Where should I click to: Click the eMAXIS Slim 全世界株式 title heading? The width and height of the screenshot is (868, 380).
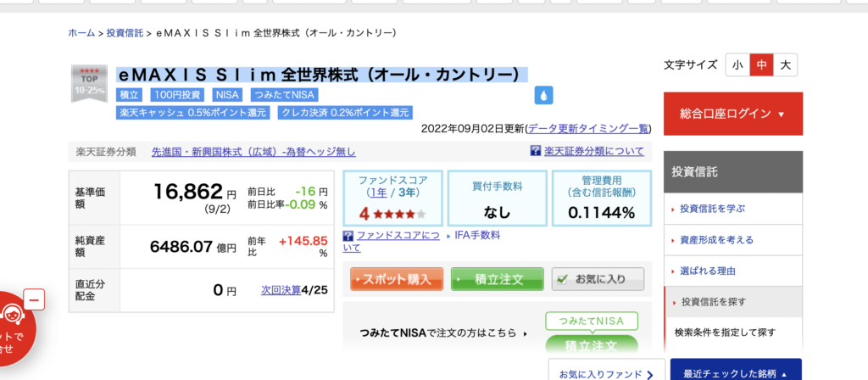(x=321, y=75)
